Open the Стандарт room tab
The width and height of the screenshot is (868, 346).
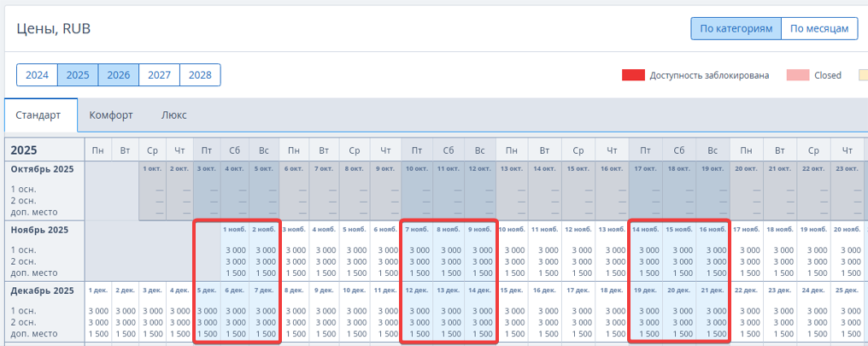click(x=38, y=114)
